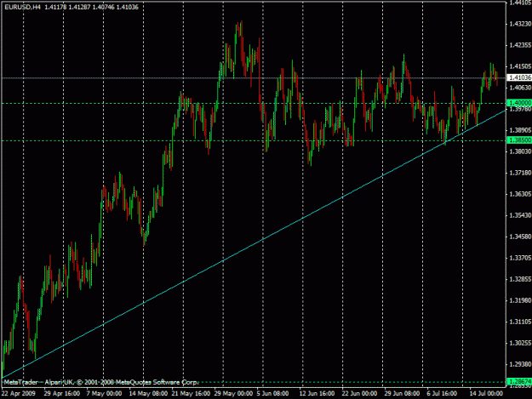Click the 21 May 16:00 time label
532x399 pixels.
click(x=191, y=394)
